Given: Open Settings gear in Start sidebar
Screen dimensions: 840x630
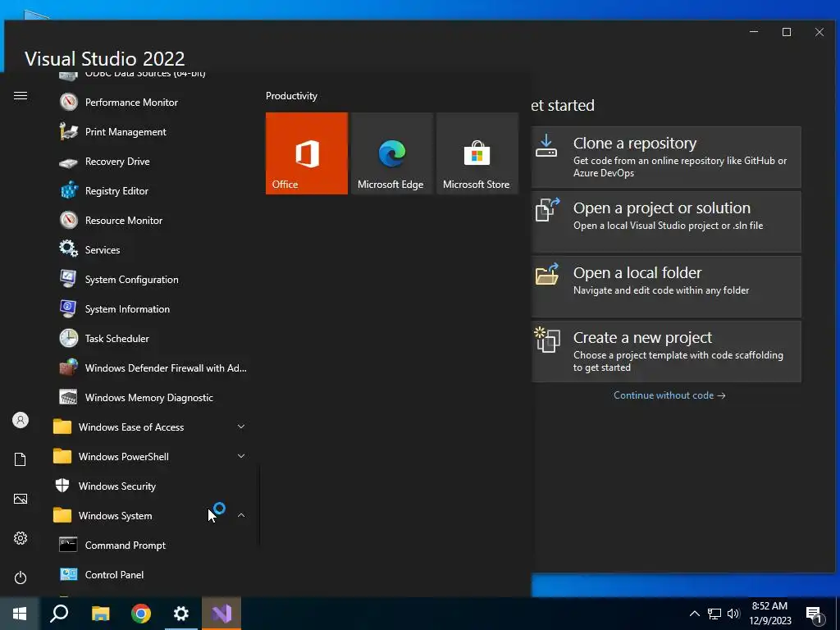Looking at the screenshot, I should [21, 538].
